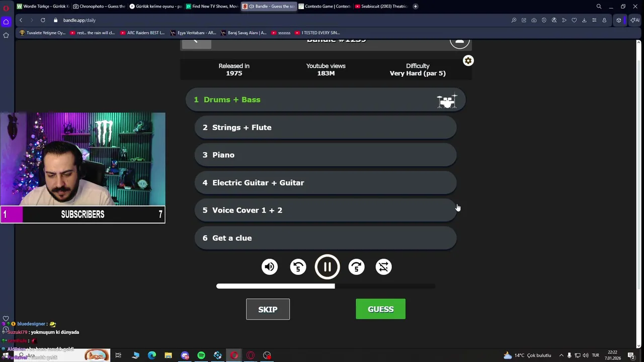The width and height of the screenshot is (644, 362).
Task: Navigate back using browser back arrow
Action: click(x=21, y=20)
